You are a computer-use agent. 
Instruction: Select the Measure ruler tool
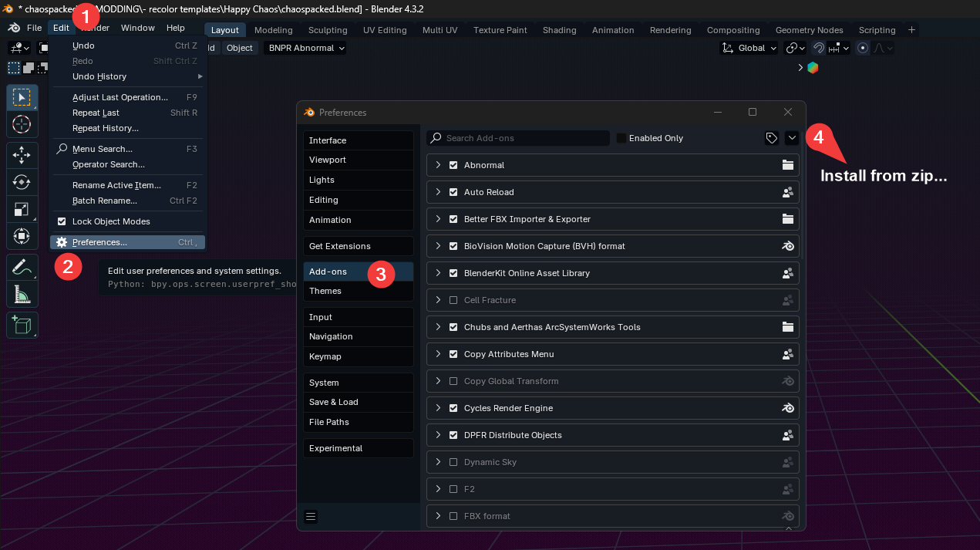pyautogui.click(x=22, y=294)
